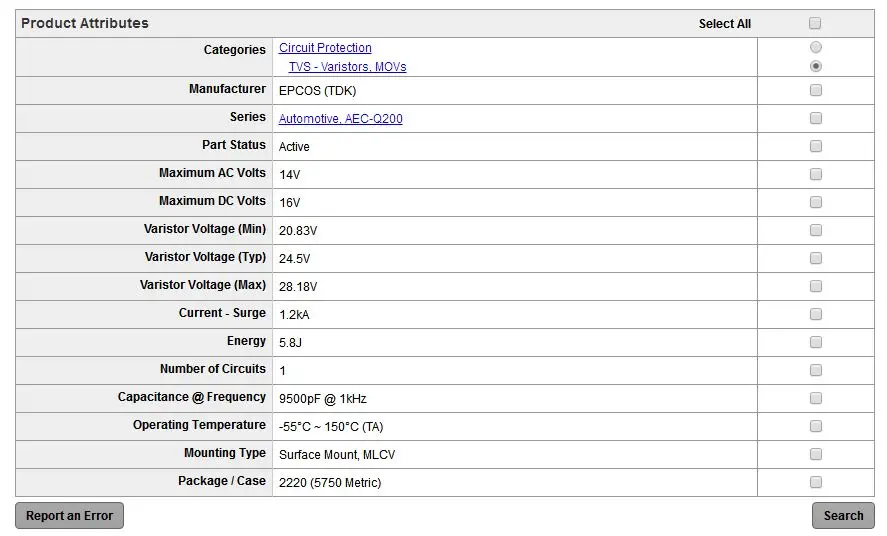
Task: Check the Manufacturer EPCOS (TDK) checkbox
Action: point(816,90)
